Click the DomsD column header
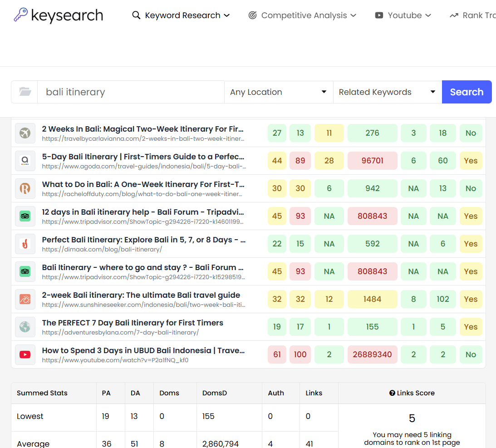The image size is (496, 448). pyautogui.click(x=215, y=393)
